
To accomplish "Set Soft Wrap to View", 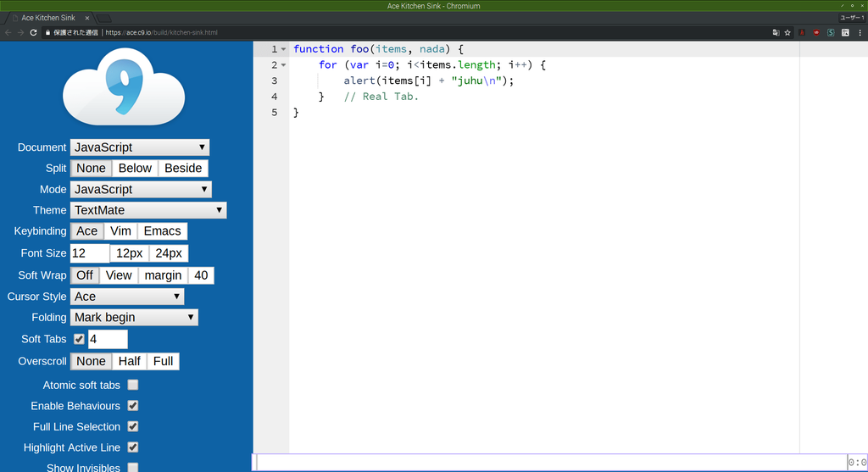I will 119,275.
